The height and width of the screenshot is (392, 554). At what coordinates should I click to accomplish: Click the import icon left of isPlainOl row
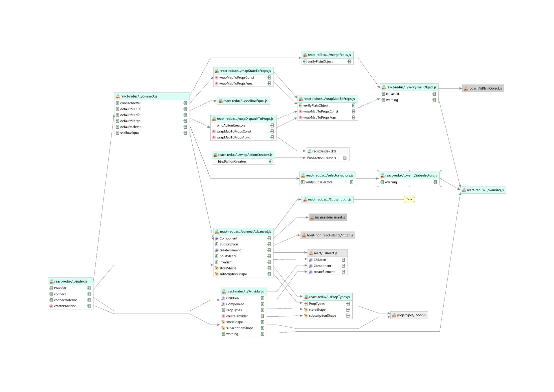pyautogui.click(x=383, y=94)
